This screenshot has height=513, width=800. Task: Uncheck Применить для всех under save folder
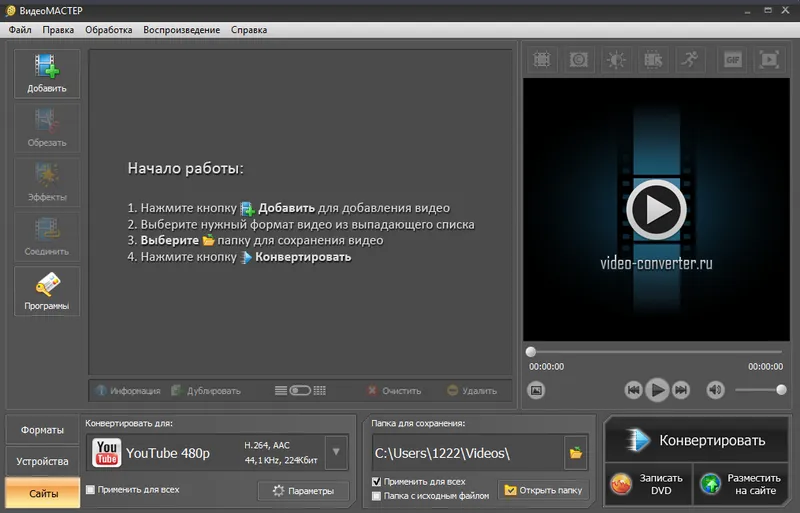377,481
